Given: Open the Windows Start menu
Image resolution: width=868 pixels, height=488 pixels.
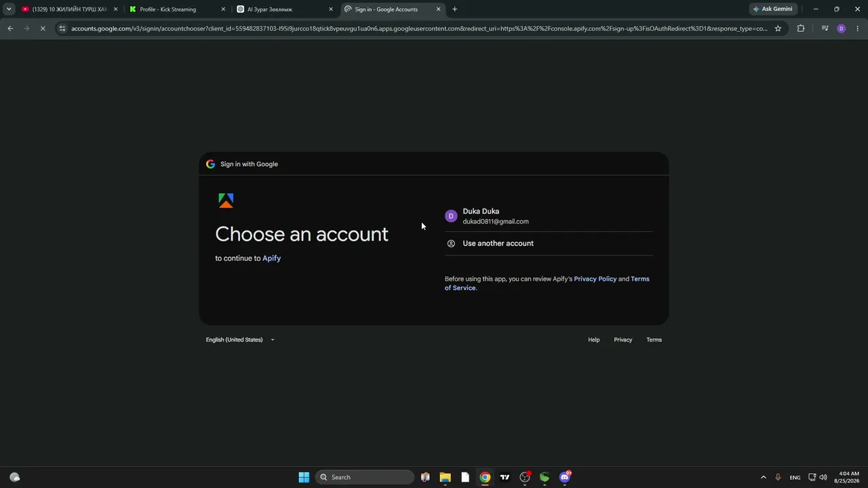Looking at the screenshot, I should (x=304, y=477).
